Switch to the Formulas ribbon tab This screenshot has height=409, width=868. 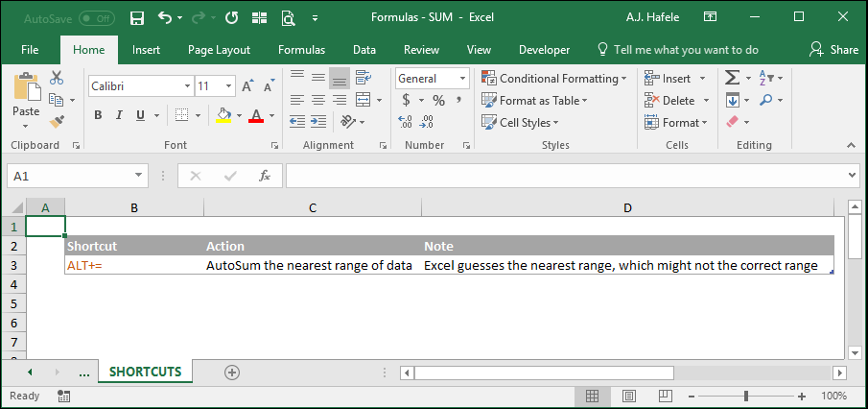302,50
